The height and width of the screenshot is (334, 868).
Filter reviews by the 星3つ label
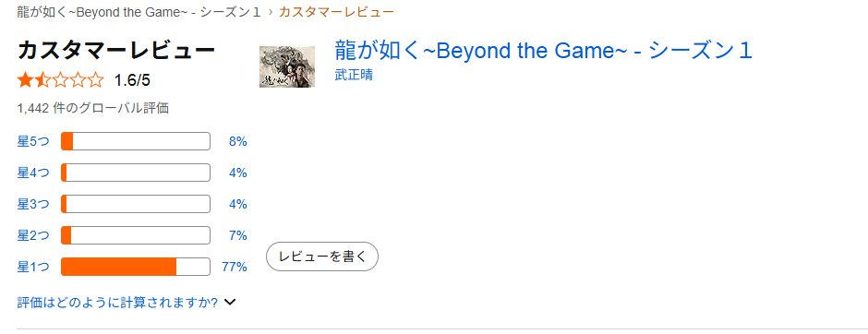32,204
